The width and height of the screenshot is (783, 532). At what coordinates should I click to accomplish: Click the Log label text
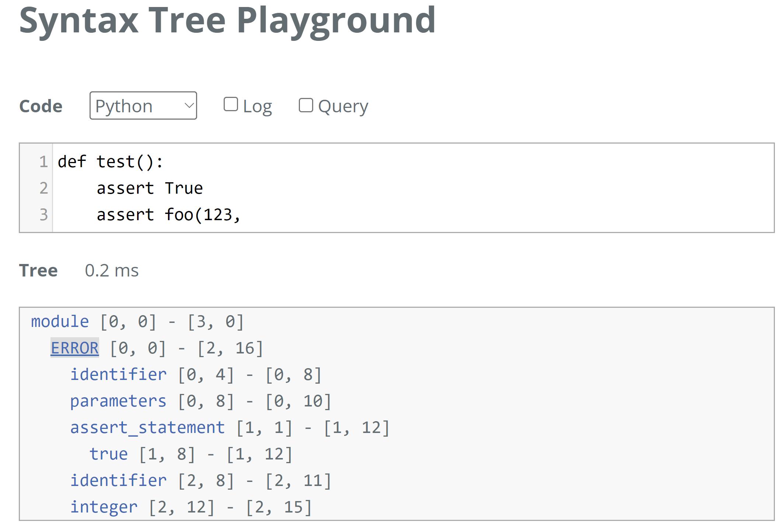coord(257,107)
